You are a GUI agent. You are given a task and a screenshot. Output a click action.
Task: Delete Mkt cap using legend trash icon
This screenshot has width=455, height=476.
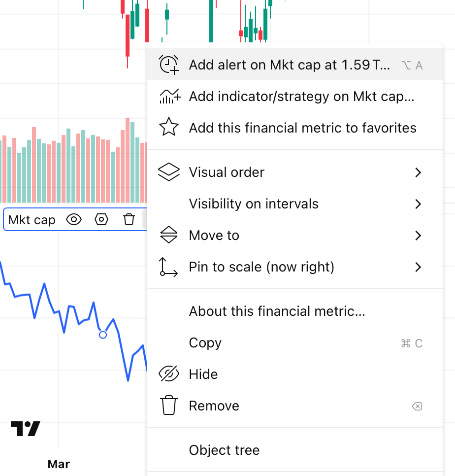click(129, 219)
